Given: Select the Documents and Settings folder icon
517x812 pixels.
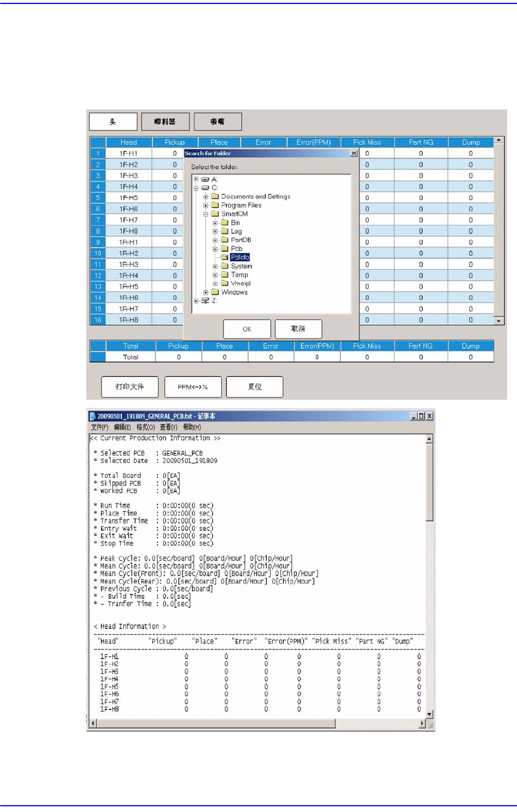Looking at the screenshot, I should pyautogui.click(x=215, y=197).
